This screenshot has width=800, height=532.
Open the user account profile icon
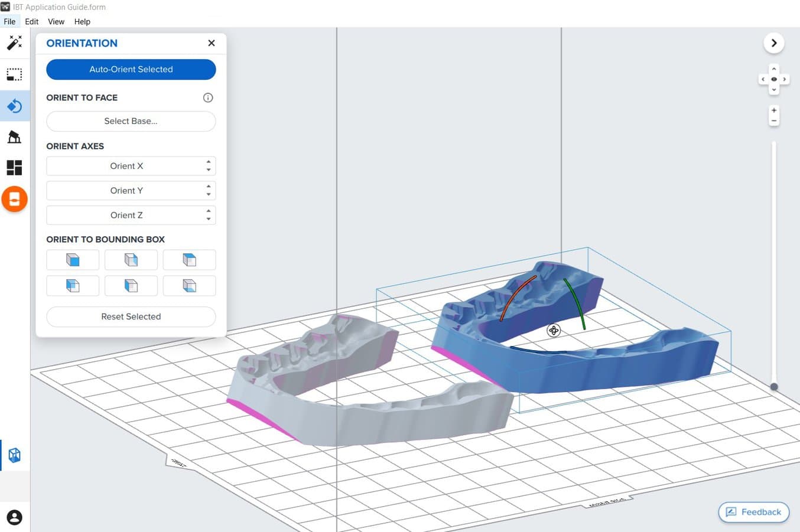14,517
